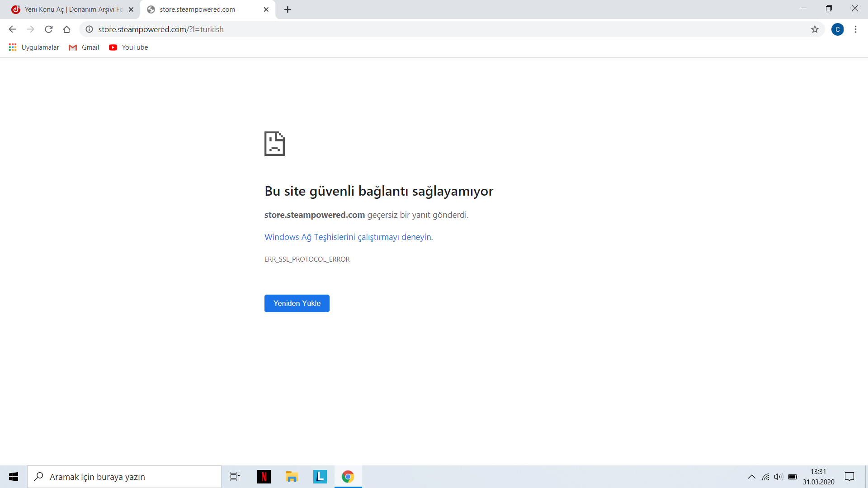
Task: Close the Donanım Arşivi tab
Action: 131,9
